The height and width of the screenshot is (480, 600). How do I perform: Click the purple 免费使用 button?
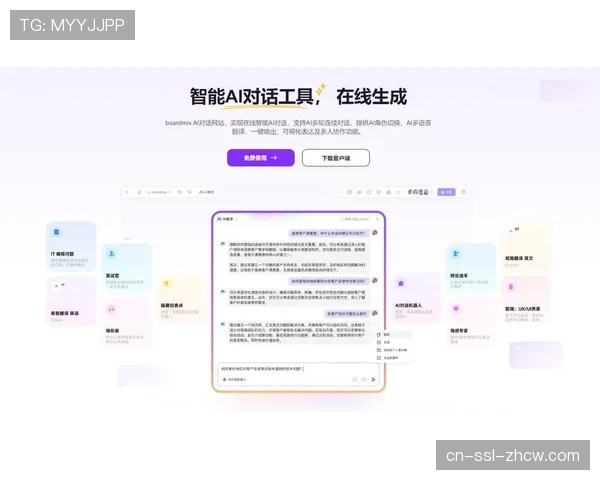[261, 158]
